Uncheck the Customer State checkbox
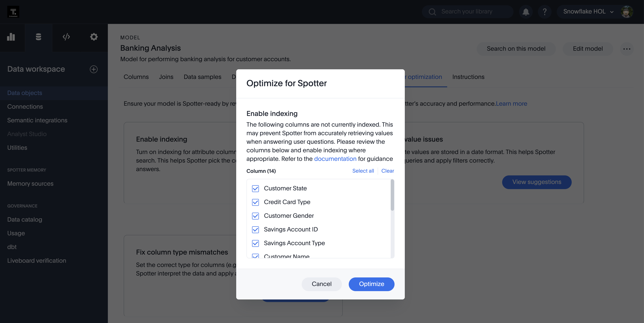The image size is (644, 323). click(255, 188)
